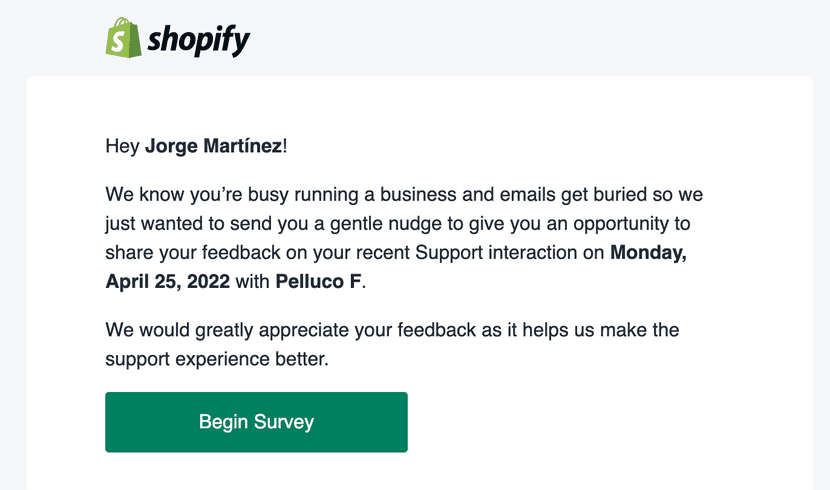830x490 pixels.
Task: Click the bold word "Monday,"
Action: point(648,252)
